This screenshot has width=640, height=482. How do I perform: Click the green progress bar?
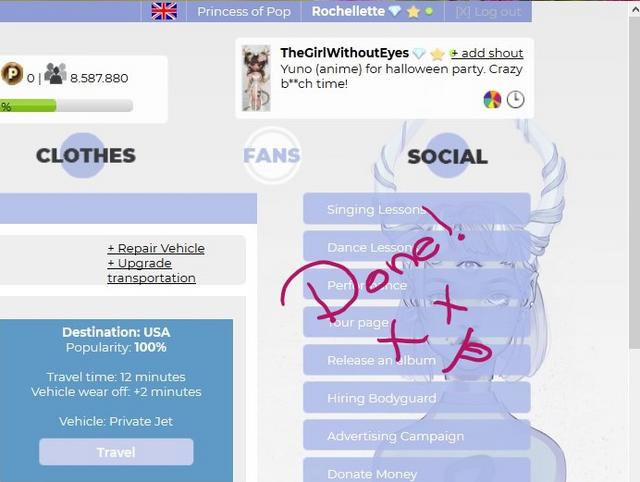click(67, 106)
